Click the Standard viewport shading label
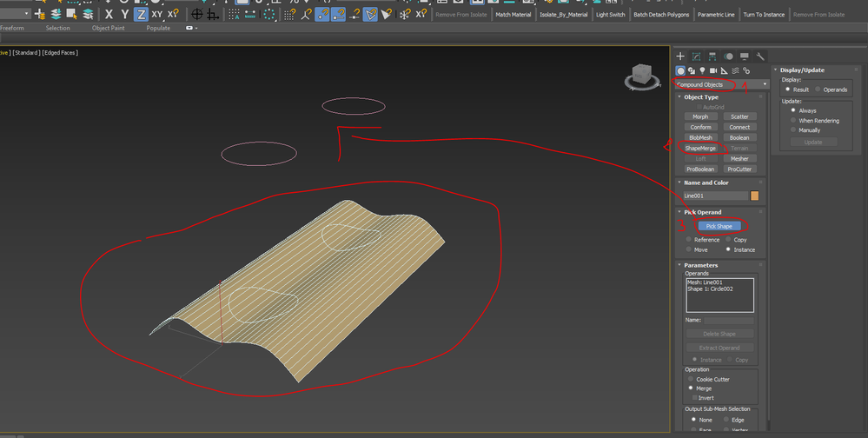The image size is (868, 438). click(x=26, y=53)
